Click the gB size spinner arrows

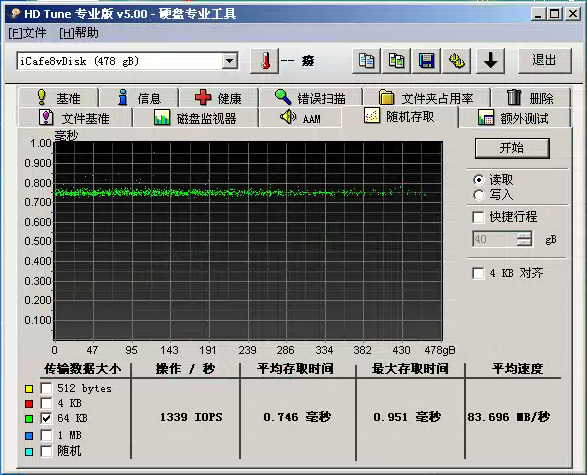coord(524,239)
